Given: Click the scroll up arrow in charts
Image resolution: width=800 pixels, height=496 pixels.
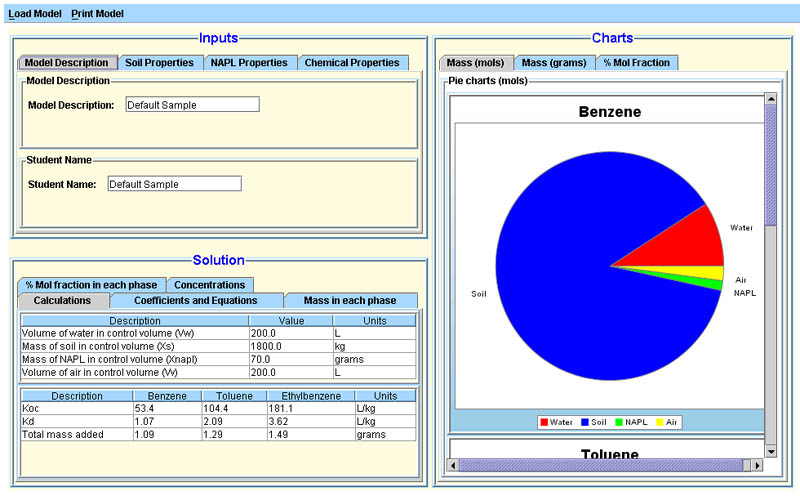Looking at the screenshot, I should tap(770, 98).
